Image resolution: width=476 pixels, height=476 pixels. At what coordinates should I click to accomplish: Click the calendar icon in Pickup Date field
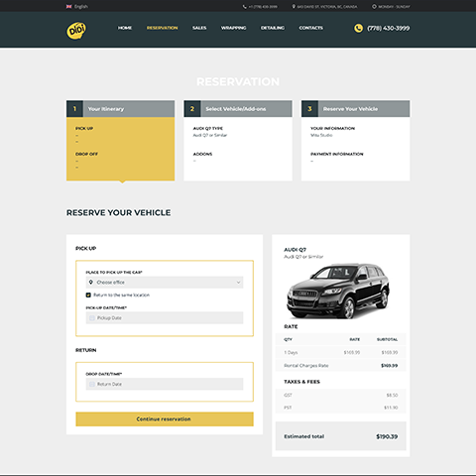click(x=92, y=318)
